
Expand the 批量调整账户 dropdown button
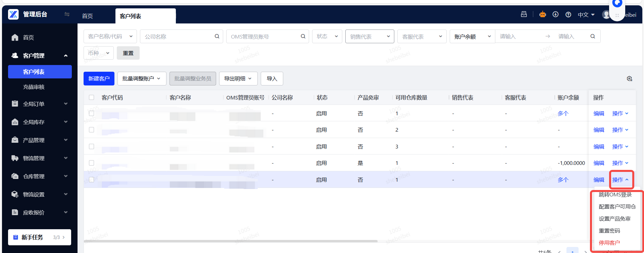click(x=142, y=78)
